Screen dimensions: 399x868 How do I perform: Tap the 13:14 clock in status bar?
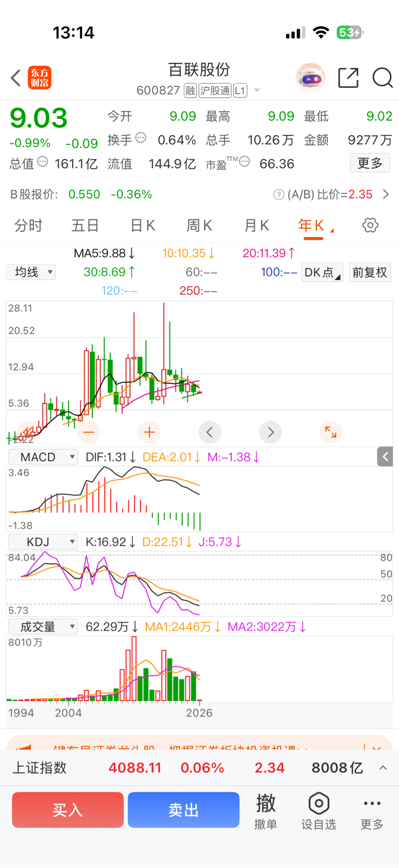pyautogui.click(x=73, y=33)
